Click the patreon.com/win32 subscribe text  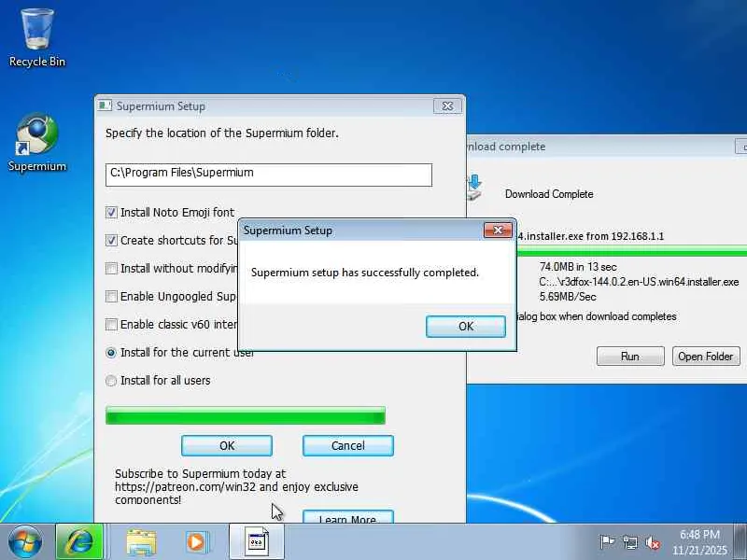point(236,486)
